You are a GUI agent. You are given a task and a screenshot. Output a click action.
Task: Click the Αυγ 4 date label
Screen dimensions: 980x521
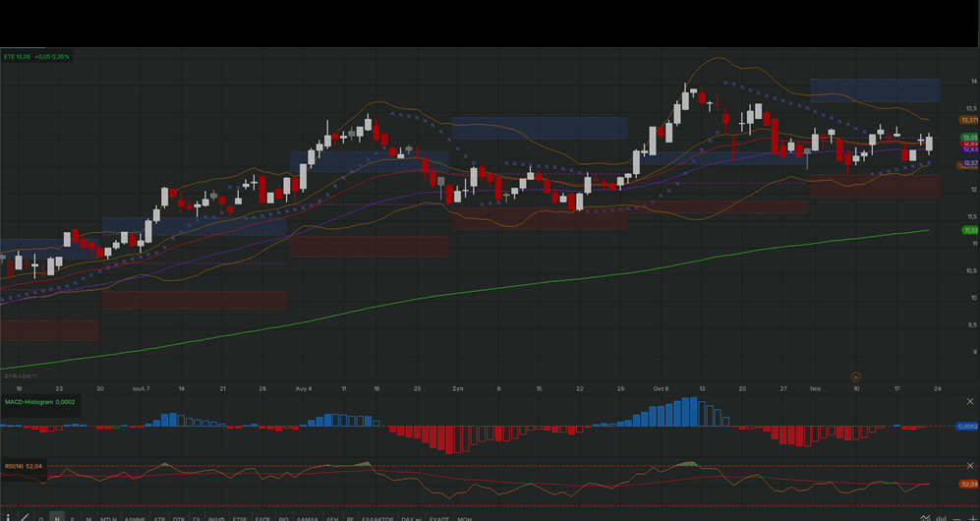click(x=304, y=388)
